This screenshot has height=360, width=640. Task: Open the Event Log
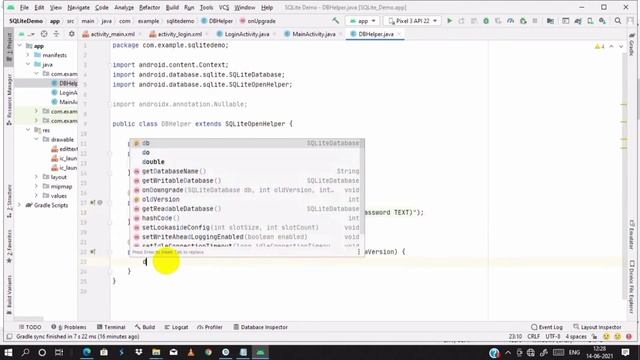546,327
